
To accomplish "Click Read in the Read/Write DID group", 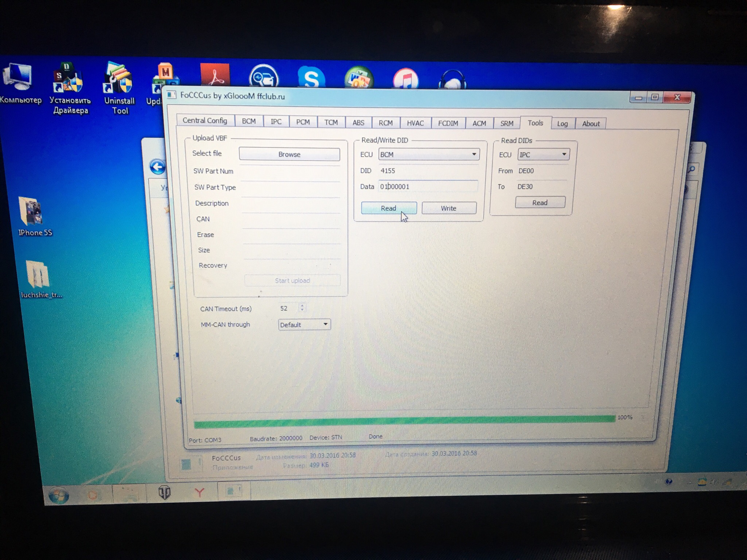I will click(389, 208).
